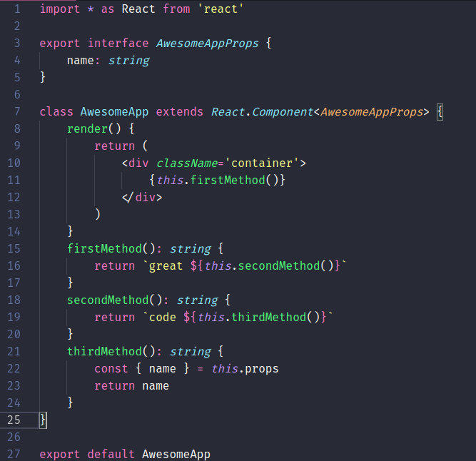
Task: Click the word 'great' on line 16
Action: click(166, 266)
